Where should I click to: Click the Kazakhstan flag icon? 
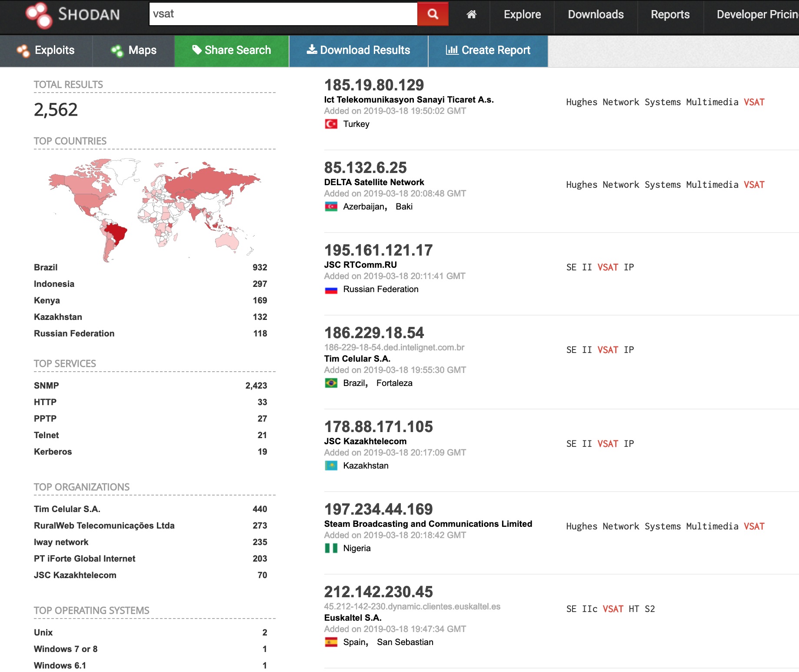(x=331, y=466)
